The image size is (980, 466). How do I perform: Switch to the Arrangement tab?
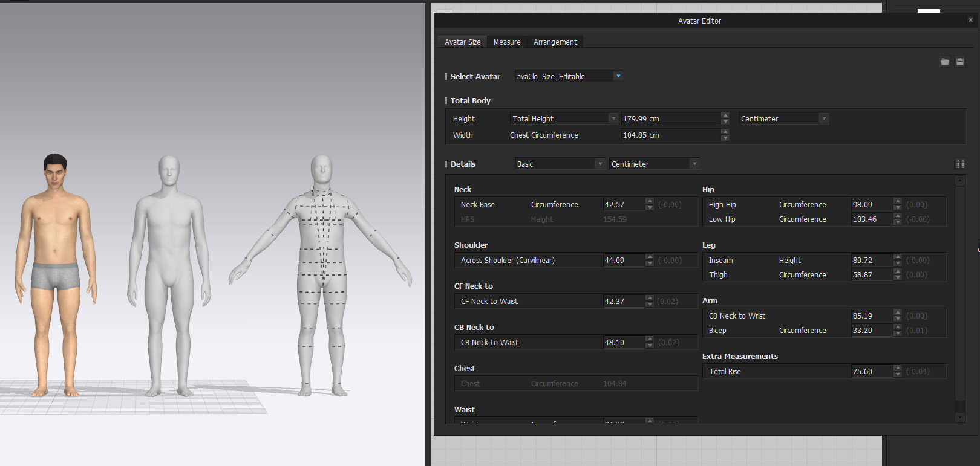555,42
